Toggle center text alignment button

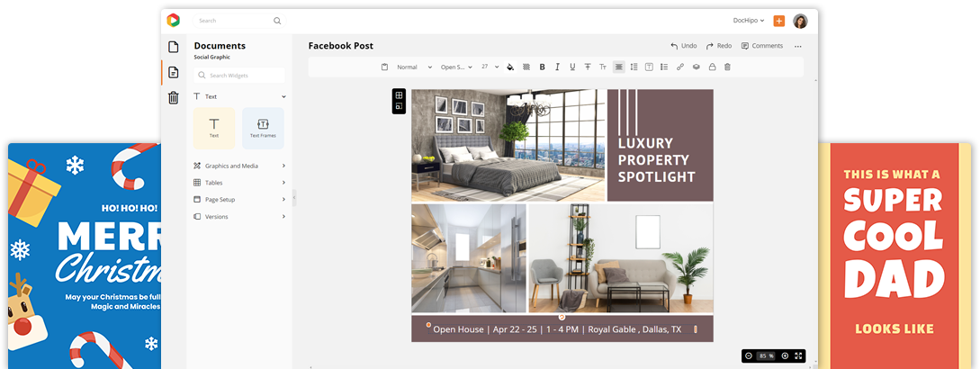[619, 67]
